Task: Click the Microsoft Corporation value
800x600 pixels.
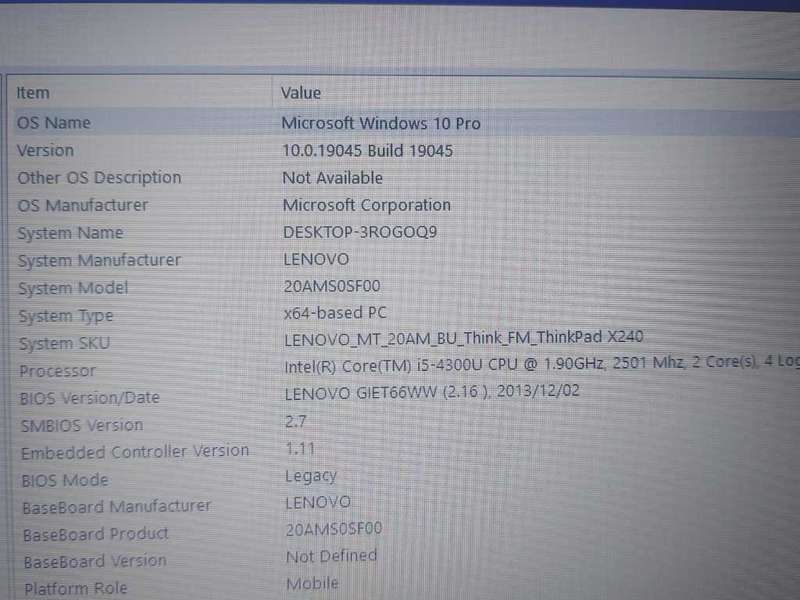Action: coord(367,205)
